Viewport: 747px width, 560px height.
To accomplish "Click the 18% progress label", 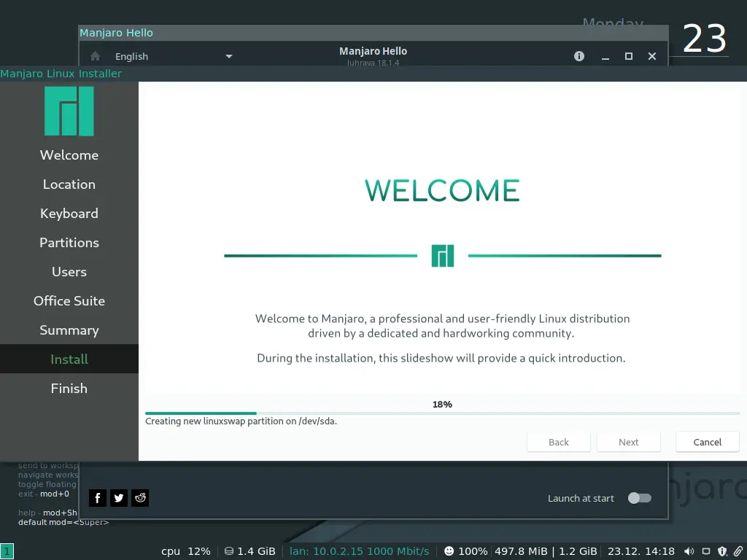I will (x=442, y=404).
